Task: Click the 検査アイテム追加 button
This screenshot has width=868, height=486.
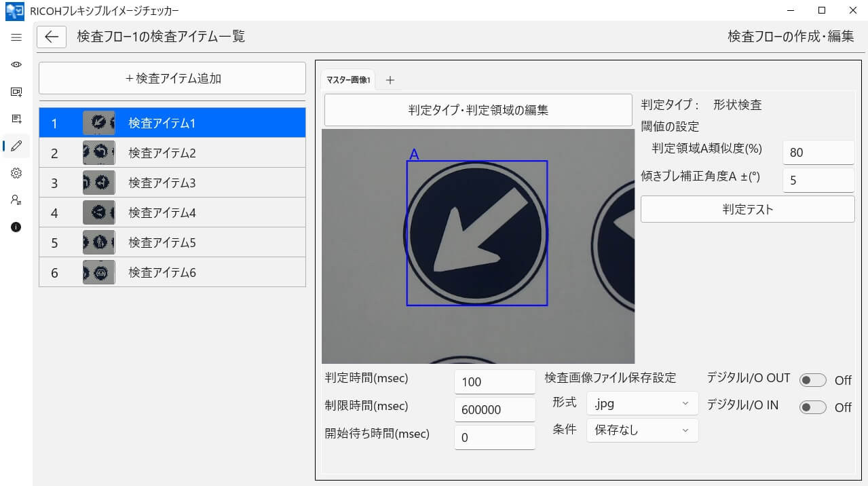Action: click(172, 78)
